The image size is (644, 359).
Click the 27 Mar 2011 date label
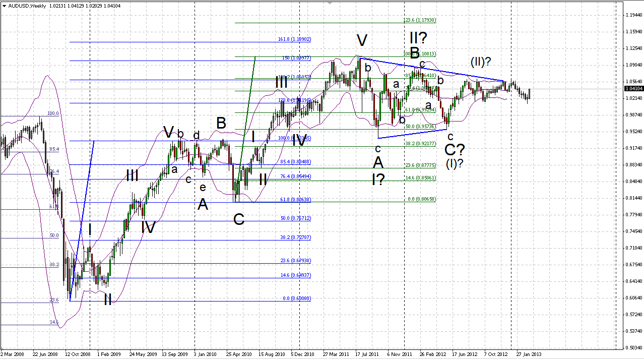tap(337, 354)
